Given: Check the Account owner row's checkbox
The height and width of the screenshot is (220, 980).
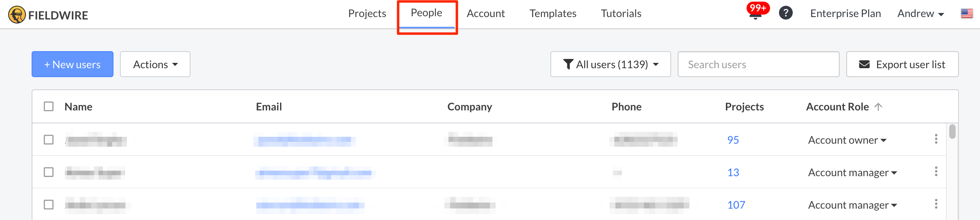Looking at the screenshot, I should point(49,140).
